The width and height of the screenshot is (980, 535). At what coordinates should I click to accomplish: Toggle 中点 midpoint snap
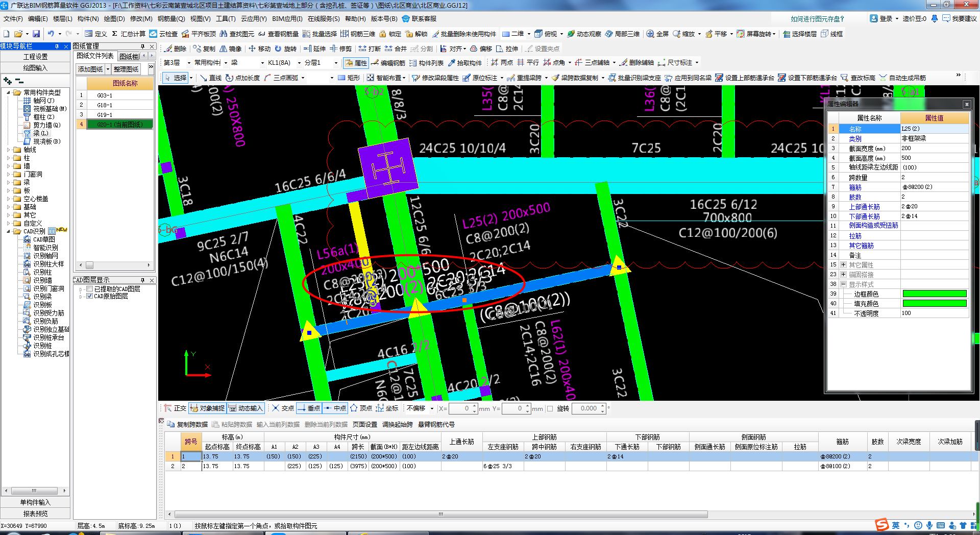pos(335,408)
